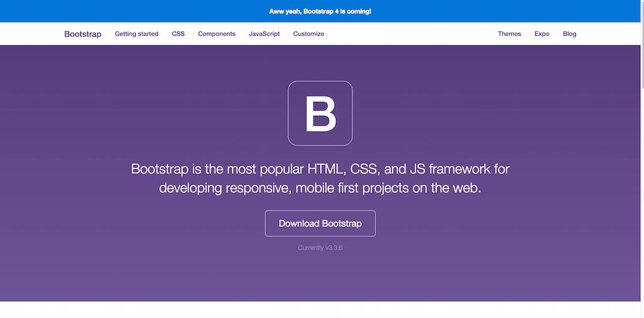Click the headline line starting 'Bootstrap is the most popular'

click(x=320, y=169)
